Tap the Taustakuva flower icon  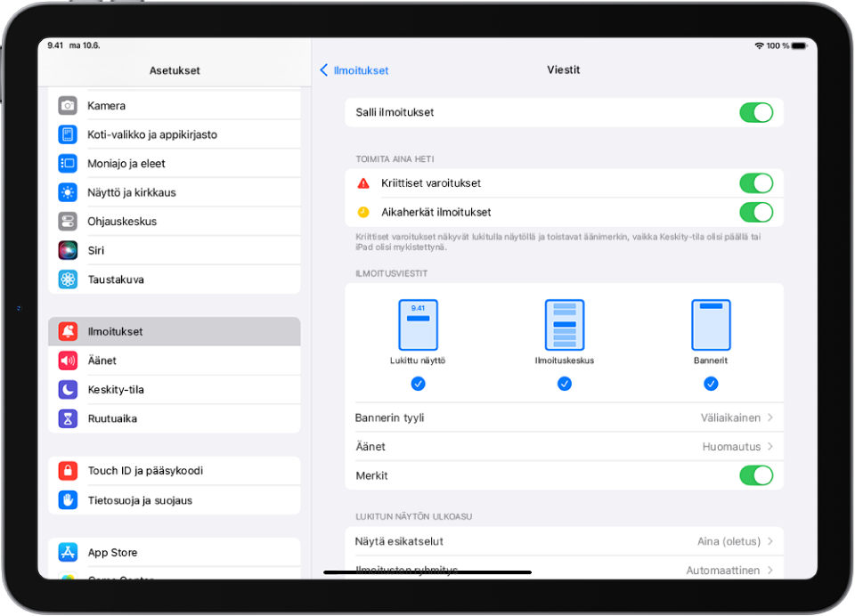pyautogui.click(x=68, y=280)
